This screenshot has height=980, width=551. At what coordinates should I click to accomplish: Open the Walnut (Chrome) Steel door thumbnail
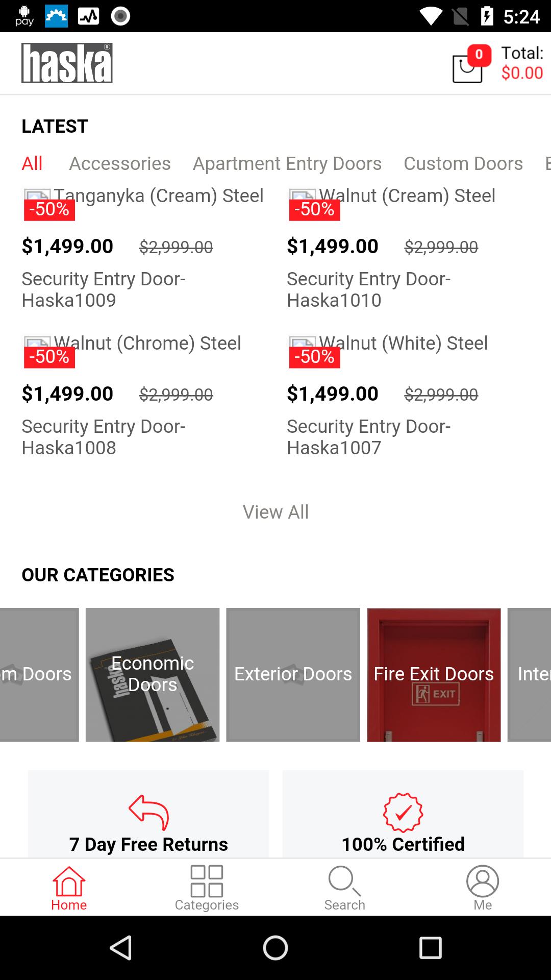(x=39, y=342)
